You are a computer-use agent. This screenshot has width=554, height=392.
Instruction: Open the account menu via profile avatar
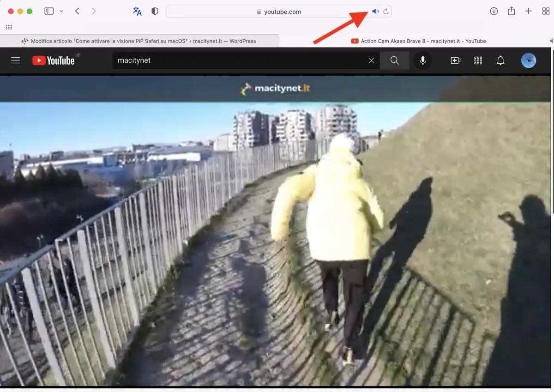(x=528, y=60)
